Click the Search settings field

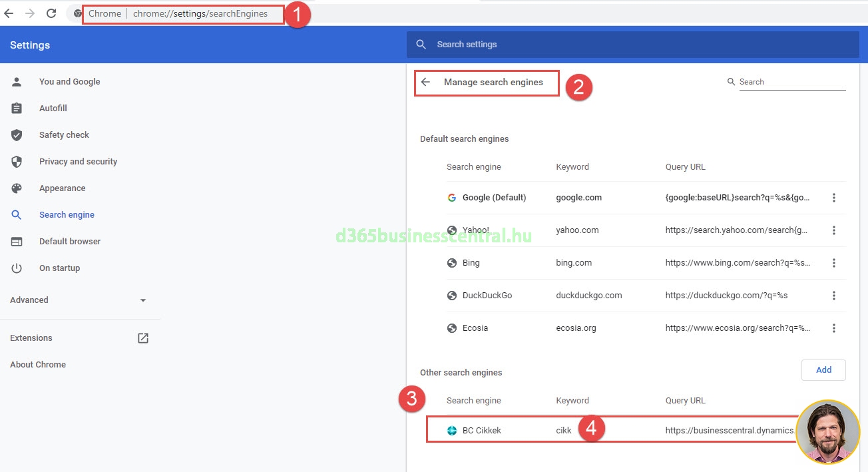pyautogui.click(x=632, y=45)
